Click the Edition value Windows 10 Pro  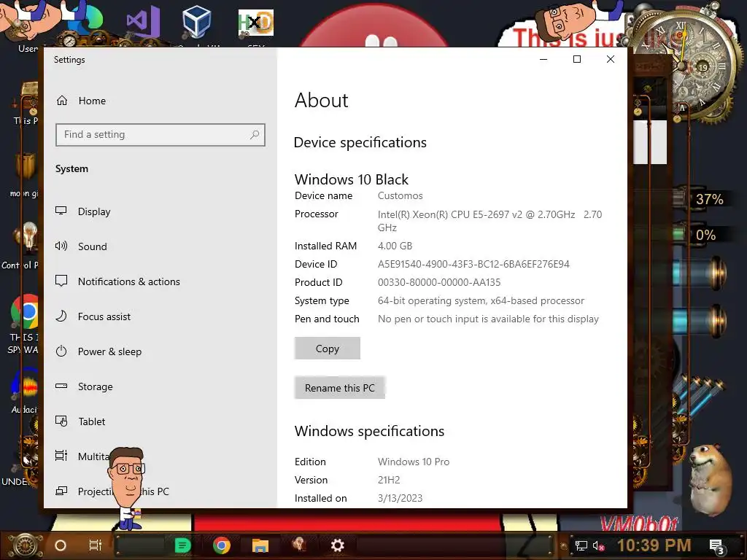click(414, 462)
